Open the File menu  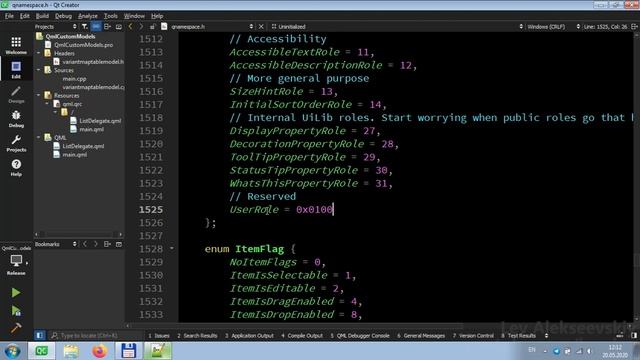tap(9, 16)
